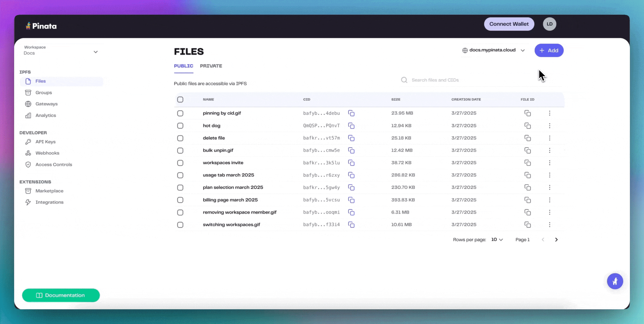Screen dimensions: 644x324
Task: Open Gateways in the sidebar
Action: click(46, 104)
